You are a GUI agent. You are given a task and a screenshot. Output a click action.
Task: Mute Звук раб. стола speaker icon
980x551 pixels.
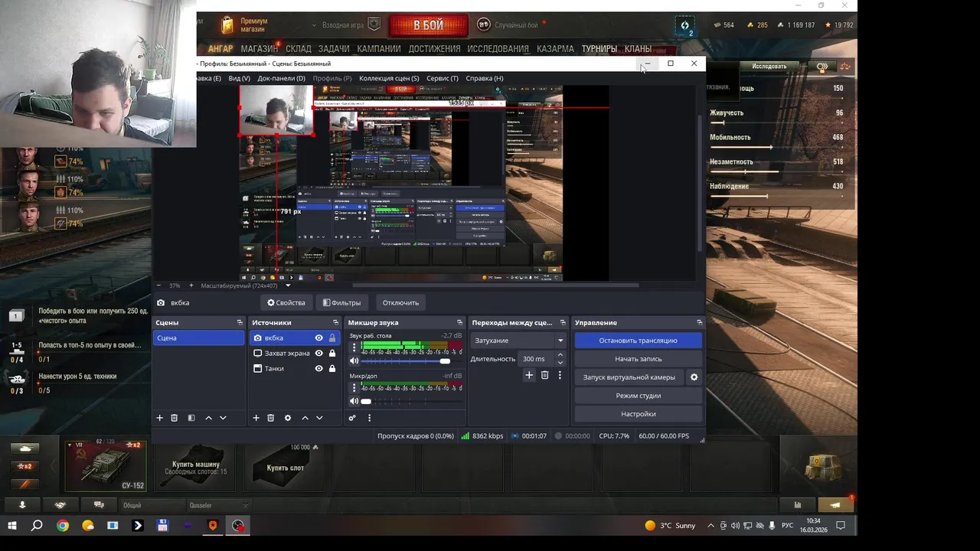coord(354,360)
